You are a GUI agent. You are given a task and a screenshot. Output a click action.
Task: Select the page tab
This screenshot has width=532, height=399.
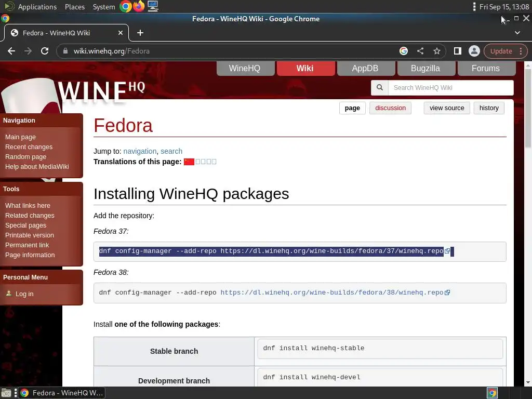coord(352,108)
